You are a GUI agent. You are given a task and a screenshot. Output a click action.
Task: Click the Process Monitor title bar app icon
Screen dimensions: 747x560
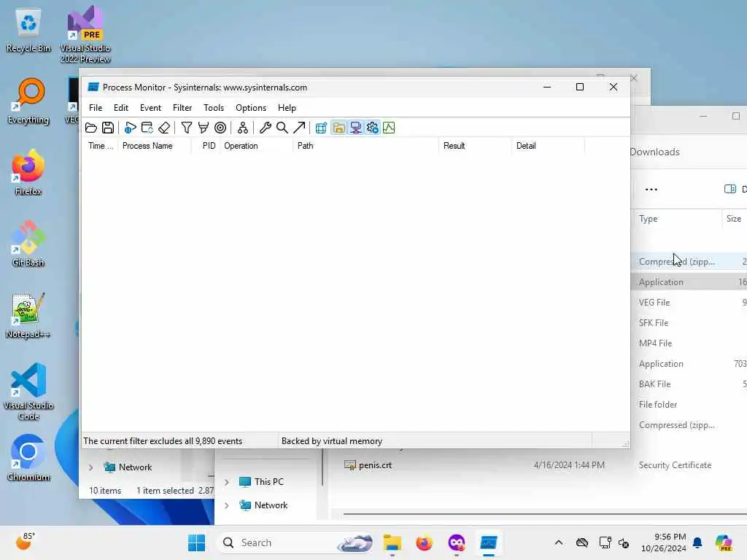93,87
